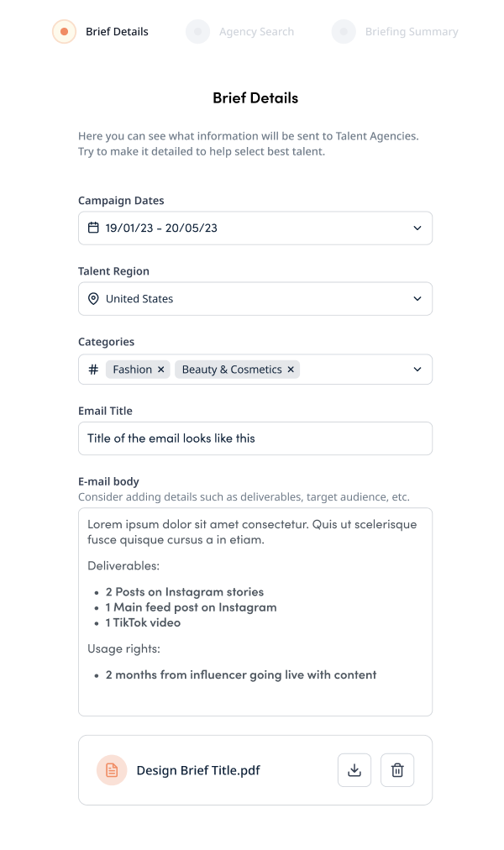Click the calendar icon in Campaign Dates
The height and width of the screenshot is (850, 504).
pyautogui.click(x=93, y=228)
